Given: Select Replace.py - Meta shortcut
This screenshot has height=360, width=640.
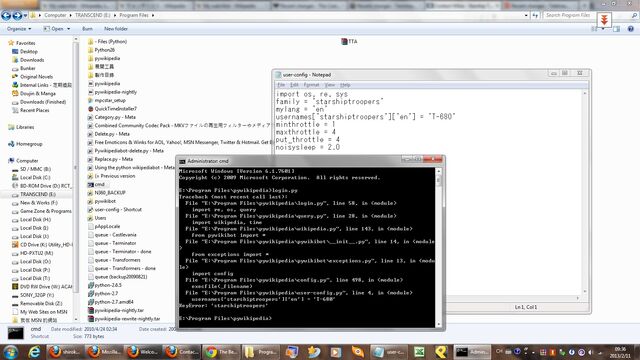Looking at the screenshot, I should [x=110, y=159].
